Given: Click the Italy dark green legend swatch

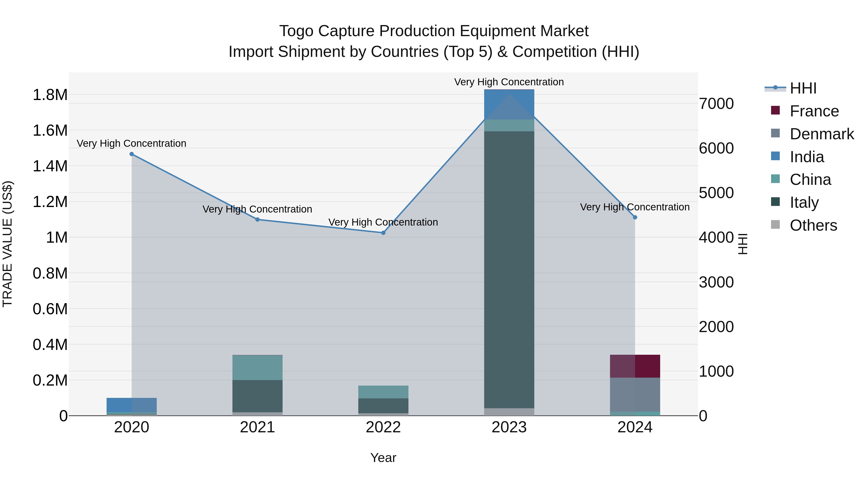Looking at the screenshot, I should [775, 202].
